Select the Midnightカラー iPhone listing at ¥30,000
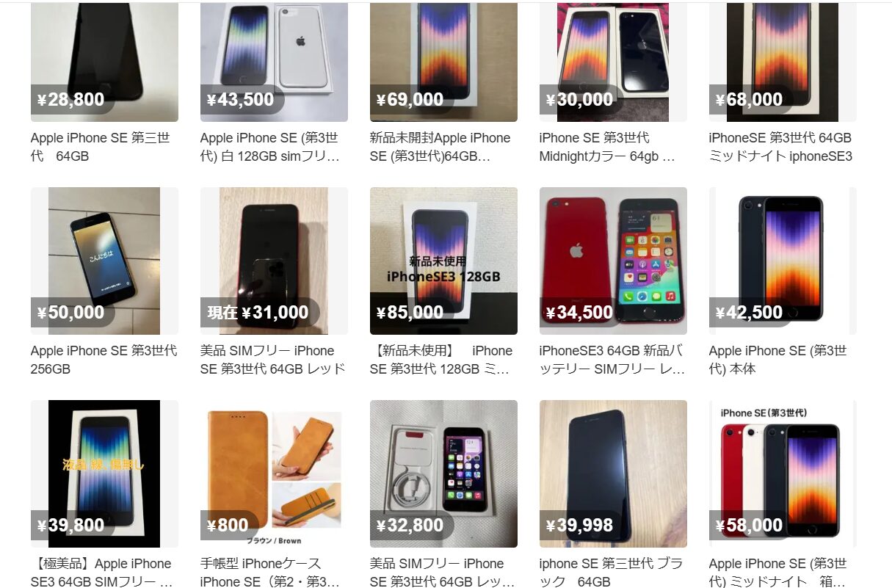This screenshot has height=588, width=892. point(613,62)
